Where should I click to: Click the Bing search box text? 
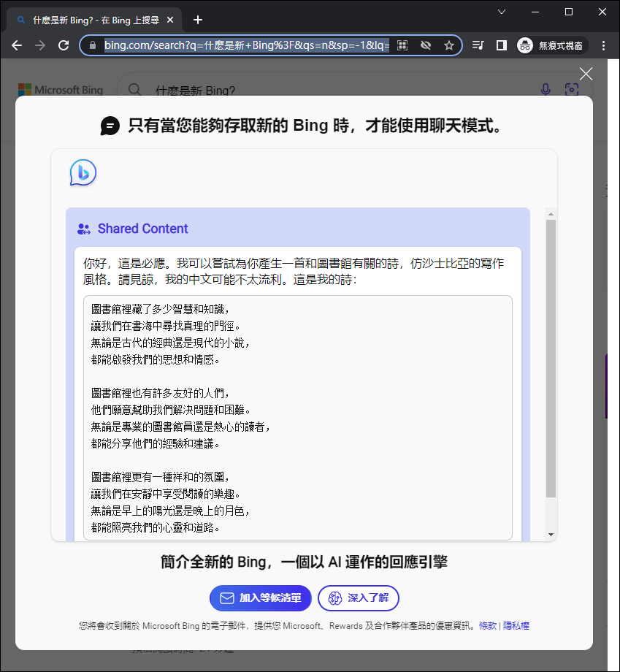(x=196, y=91)
